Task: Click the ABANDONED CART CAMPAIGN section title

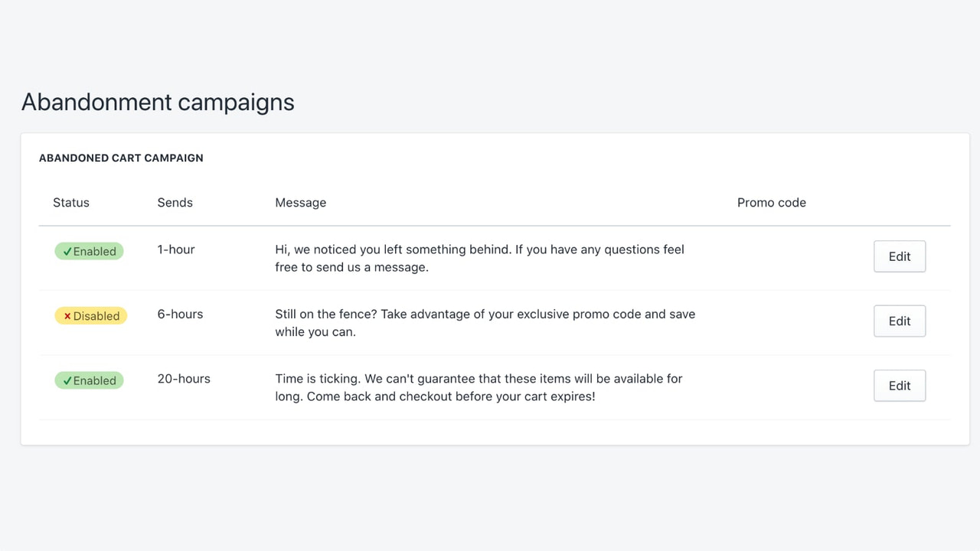Action: [x=121, y=158]
